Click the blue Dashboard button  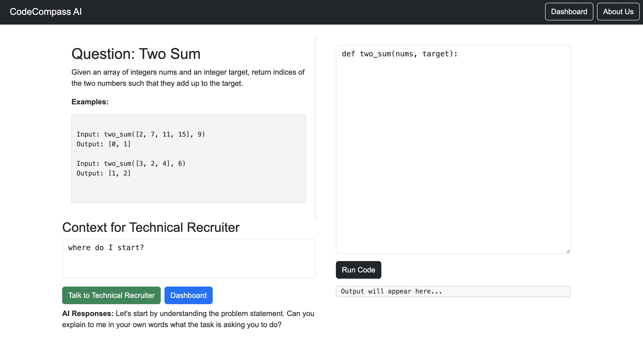[188, 295]
